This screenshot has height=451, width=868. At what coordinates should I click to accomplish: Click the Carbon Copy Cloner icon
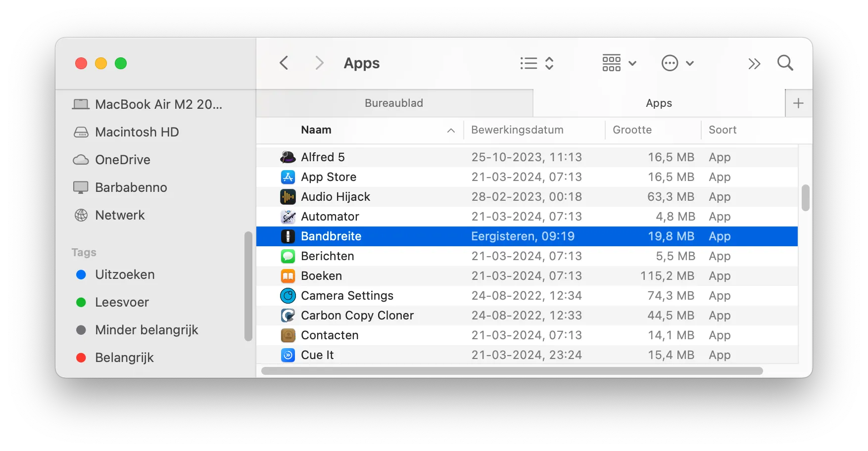pyautogui.click(x=288, y=316)
